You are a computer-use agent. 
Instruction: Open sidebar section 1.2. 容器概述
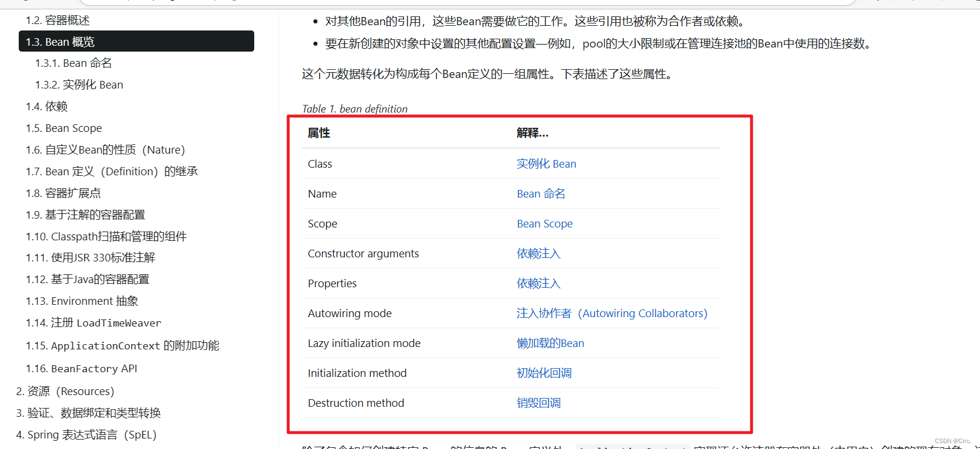57,21
